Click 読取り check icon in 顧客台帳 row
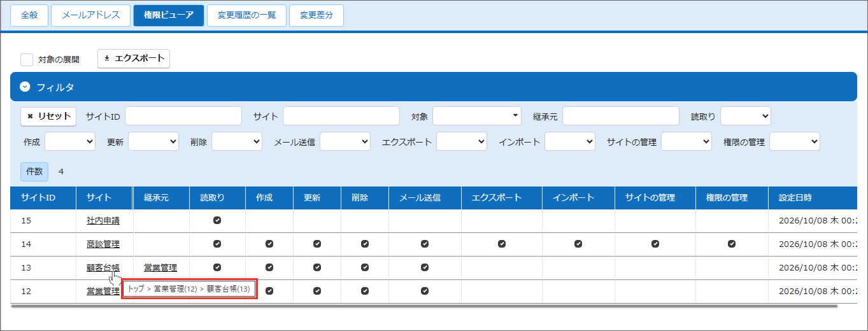This screenshot has height=331, width=868. [x=217, y=267]
